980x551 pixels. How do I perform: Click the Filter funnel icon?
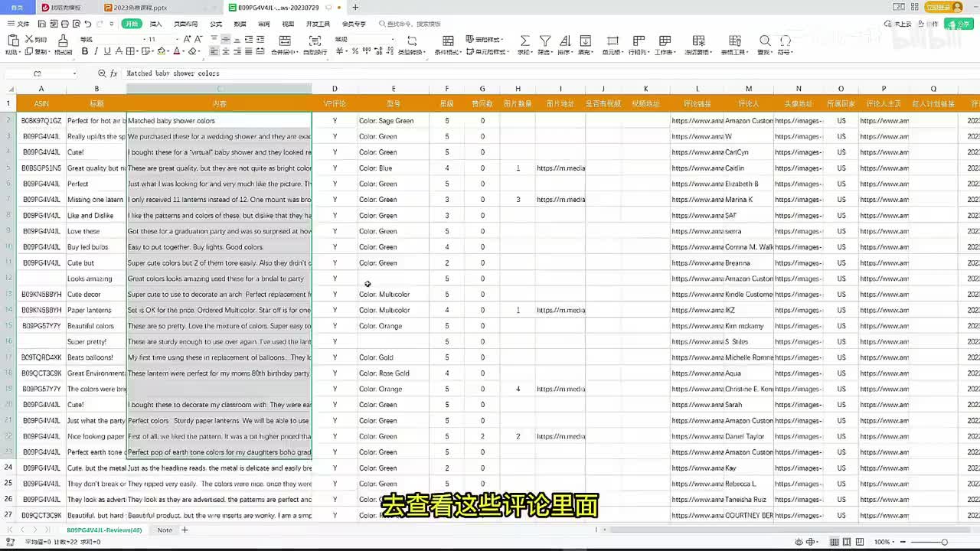click(545, 41)
